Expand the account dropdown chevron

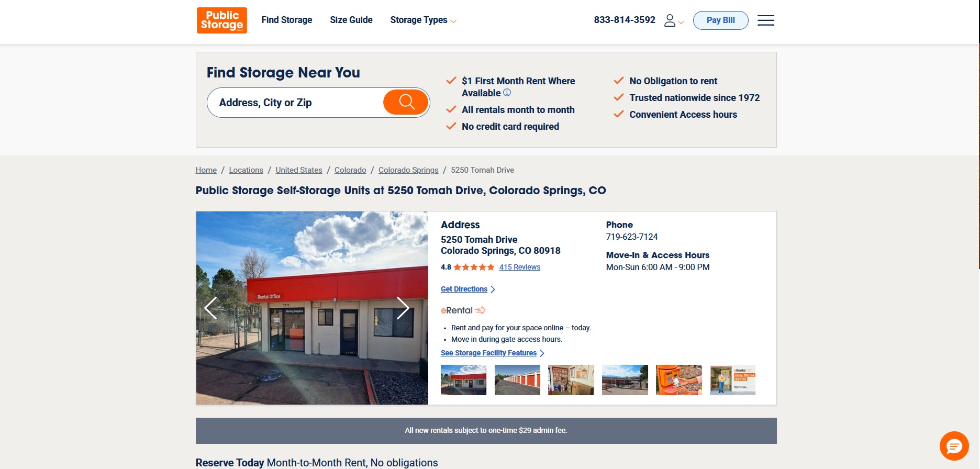tap(681, 23)
